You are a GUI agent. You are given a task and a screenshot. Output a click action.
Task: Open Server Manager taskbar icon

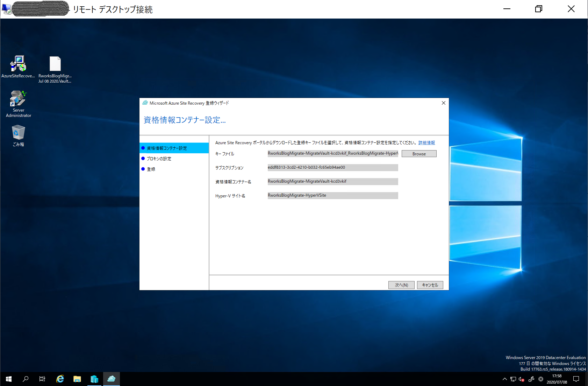(x=94, y=379)
